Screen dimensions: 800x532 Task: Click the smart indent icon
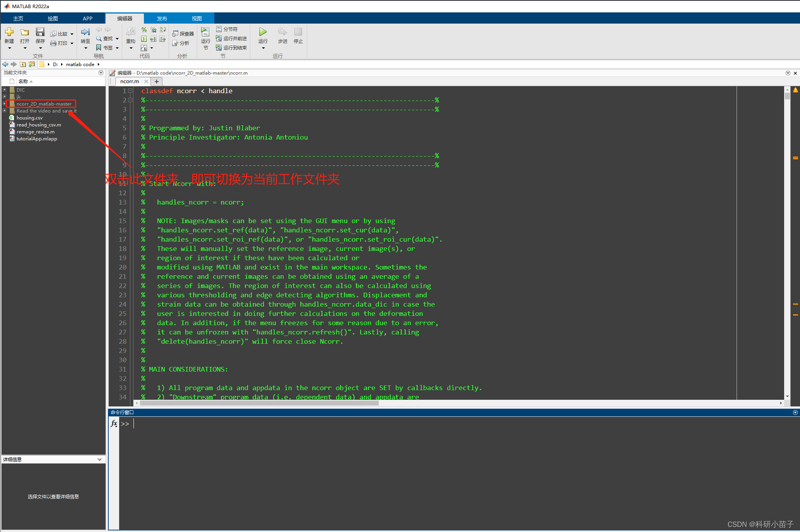tap(144, 39)
